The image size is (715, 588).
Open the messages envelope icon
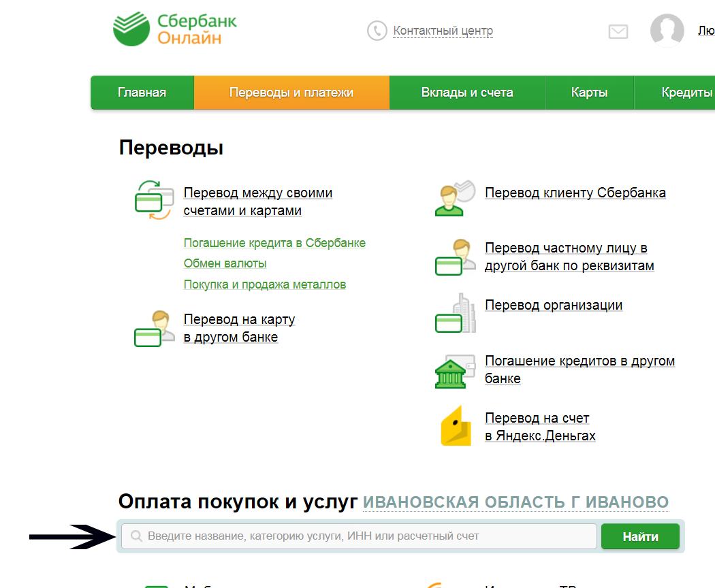(x=618, y=31)
